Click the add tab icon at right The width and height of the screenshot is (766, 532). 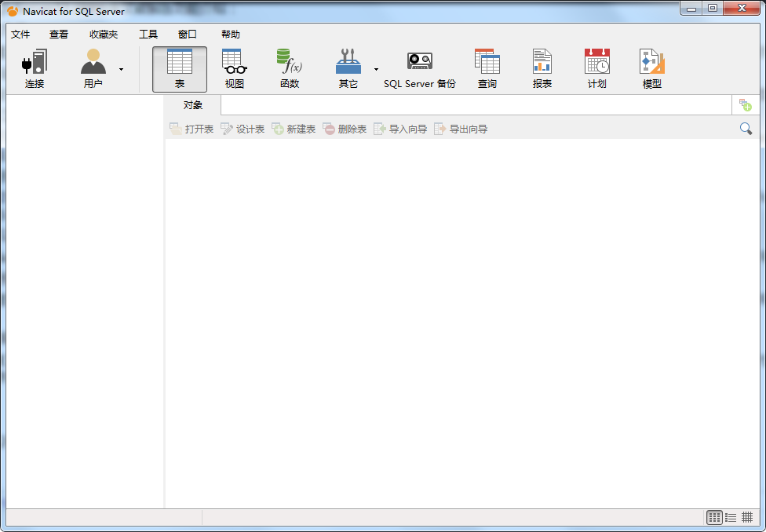tap(745, 105)
